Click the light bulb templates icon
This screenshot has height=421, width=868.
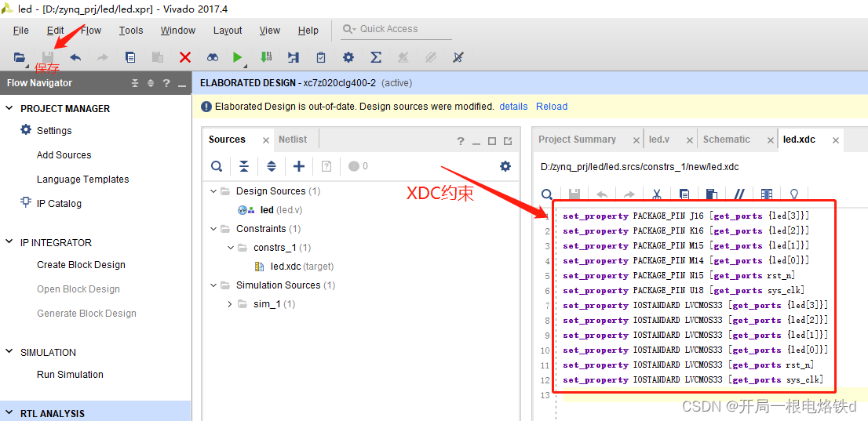(793, 194)
